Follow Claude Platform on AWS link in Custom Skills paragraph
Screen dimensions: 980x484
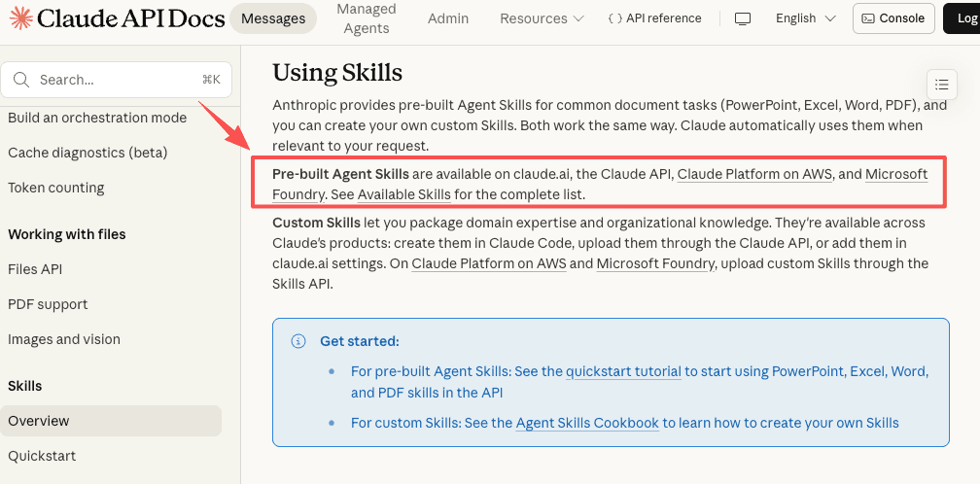(489, 263)
